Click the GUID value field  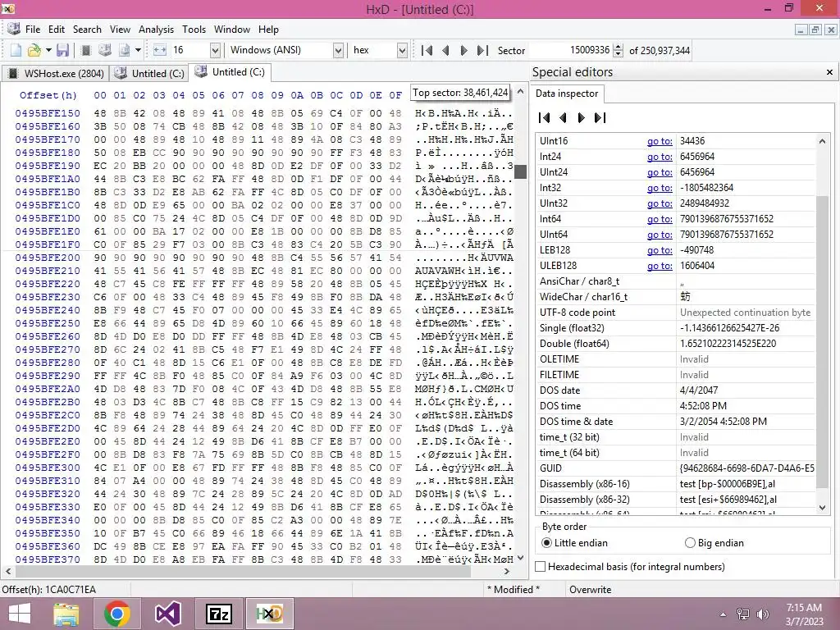pyautogui.click(x=746, y=468)
